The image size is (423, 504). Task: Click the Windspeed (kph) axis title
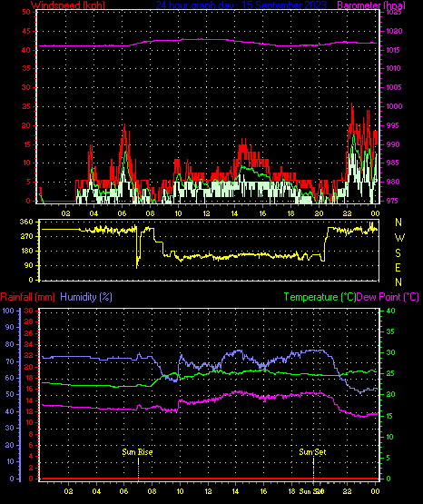tap(68, 5)
